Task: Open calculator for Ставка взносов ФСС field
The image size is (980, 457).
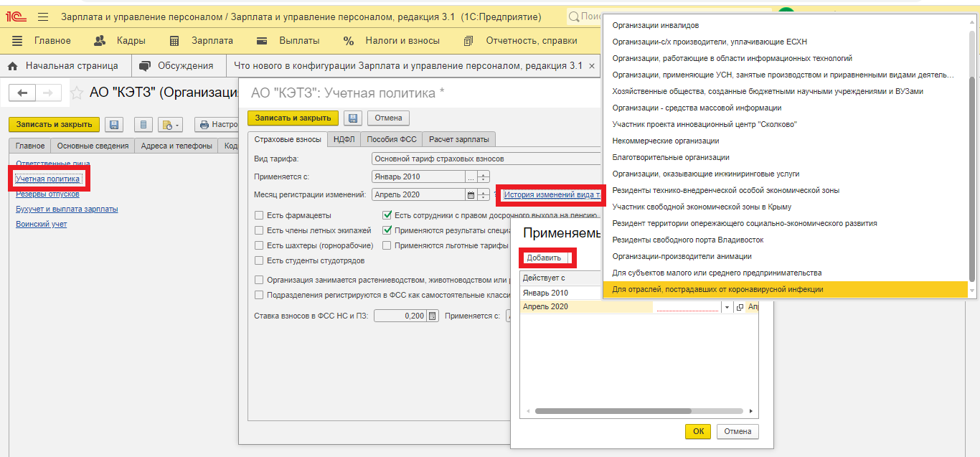Action: [x=433, y=316]
